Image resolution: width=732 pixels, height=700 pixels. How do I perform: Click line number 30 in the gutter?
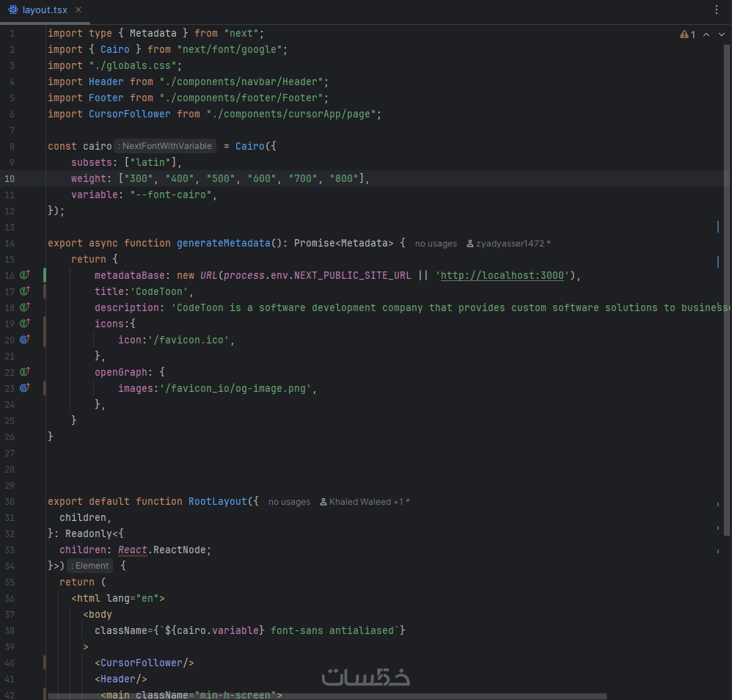10,502
